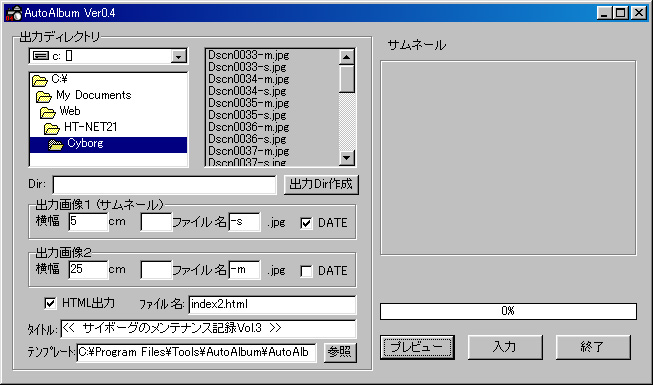Click the 参照 browse button
The image size is (653, 385).
pyautogui.click(x=340, y=352)
